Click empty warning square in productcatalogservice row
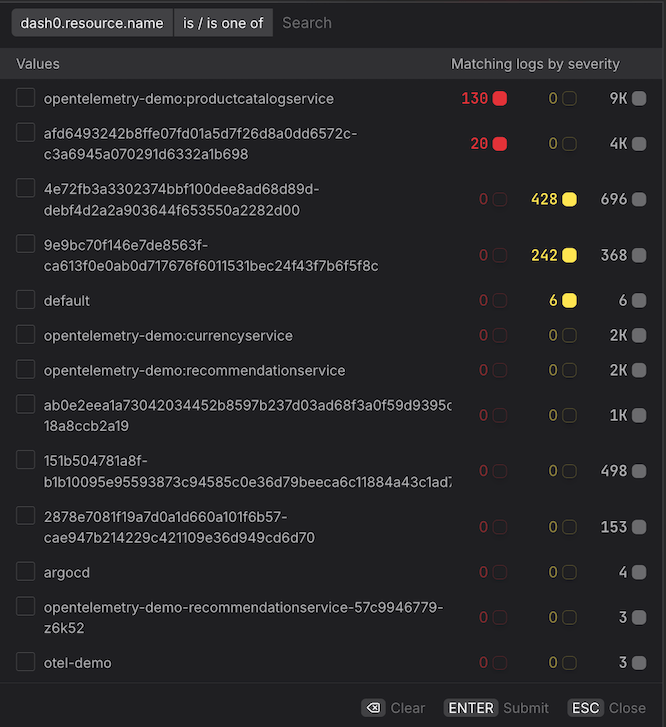 coord(569,98)
